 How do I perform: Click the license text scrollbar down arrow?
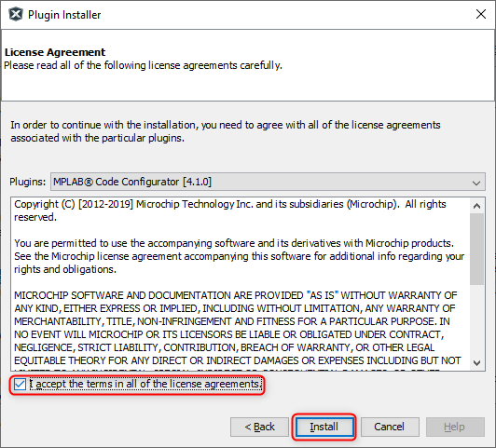[476, 362]
